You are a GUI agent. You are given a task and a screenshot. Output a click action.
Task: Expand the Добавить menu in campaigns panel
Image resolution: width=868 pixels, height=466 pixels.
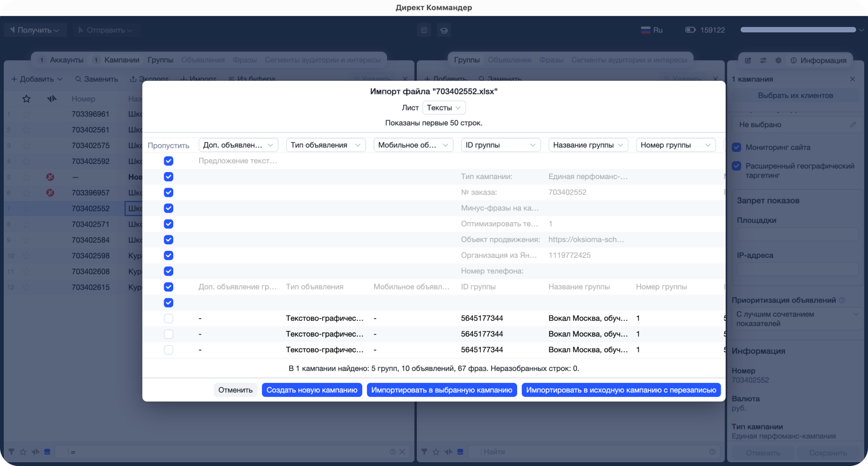click(37, 79)
